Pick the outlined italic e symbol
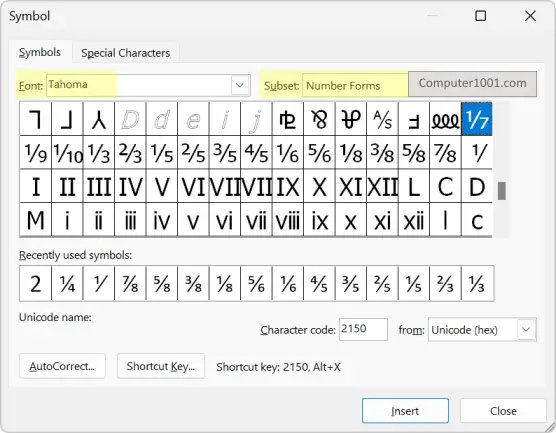The height and width of the screenshot is (433, 556). tap(193, 119)
